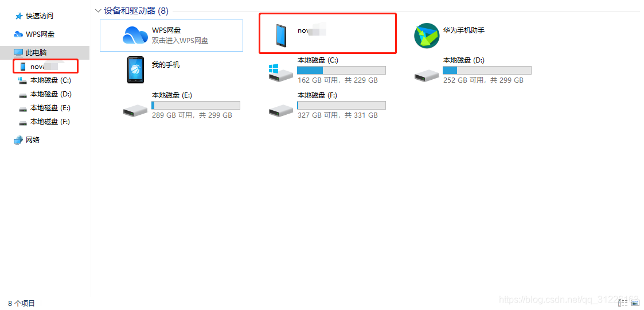Select the 本地磁盘 (E:) drive icon

[135, 110]
